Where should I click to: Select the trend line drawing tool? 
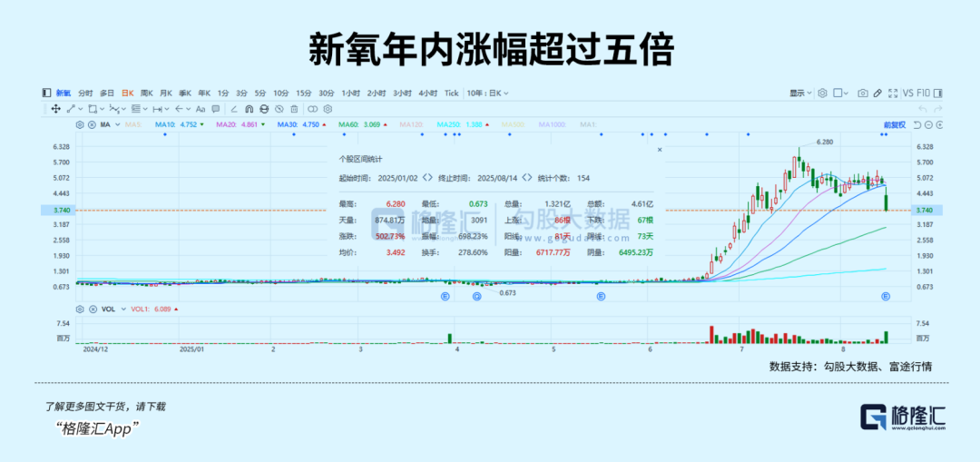(72, 109)
